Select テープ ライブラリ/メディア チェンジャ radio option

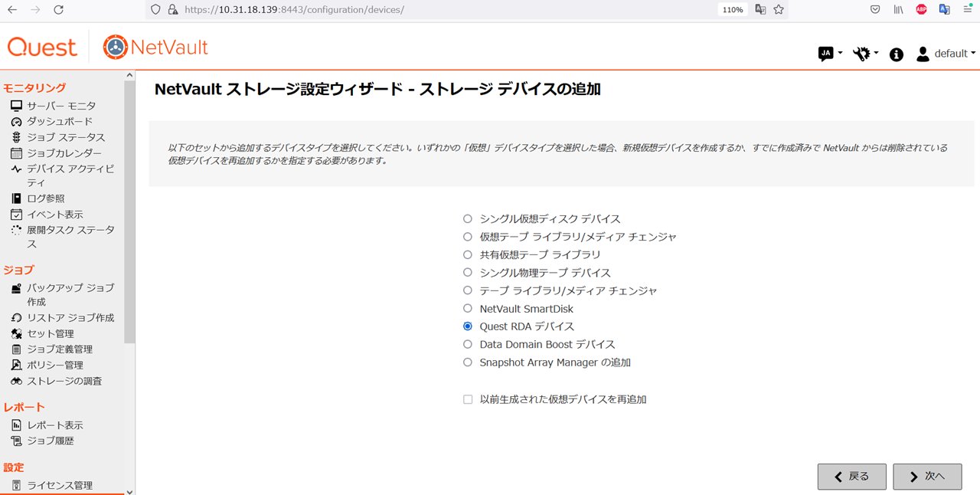click(468, 290)
